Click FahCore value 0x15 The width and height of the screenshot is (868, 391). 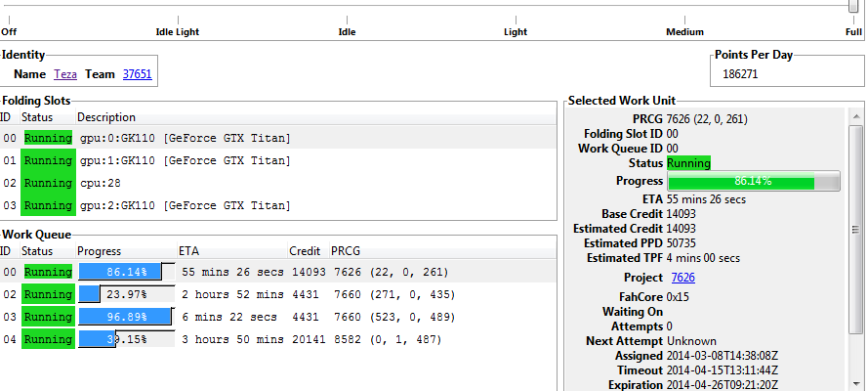(679, 297)
